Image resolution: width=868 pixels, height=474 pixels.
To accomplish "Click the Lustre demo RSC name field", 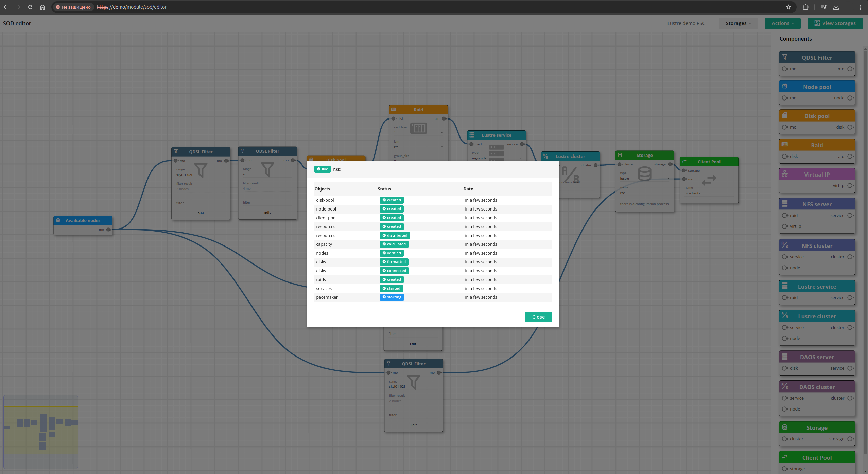I will (662, 23).
